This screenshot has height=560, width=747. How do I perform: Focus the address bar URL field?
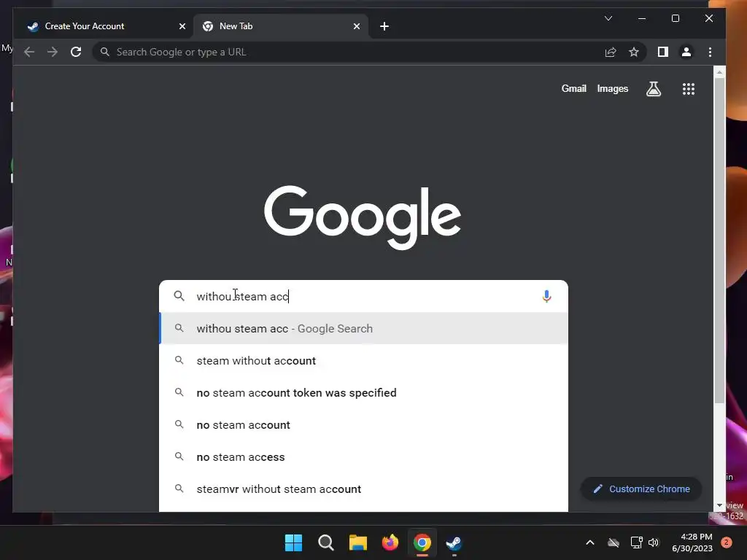(x=352, y=52)
